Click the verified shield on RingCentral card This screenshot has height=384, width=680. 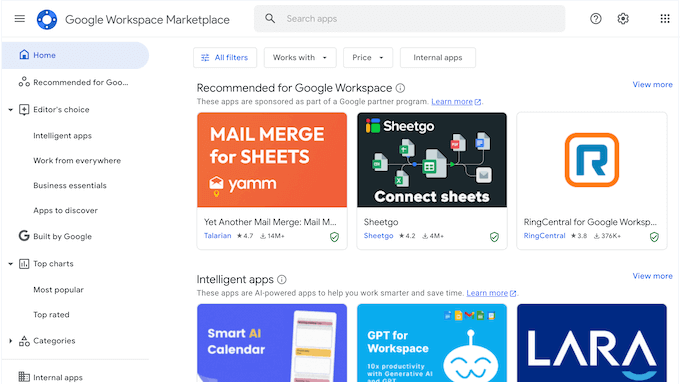point(654,236)
